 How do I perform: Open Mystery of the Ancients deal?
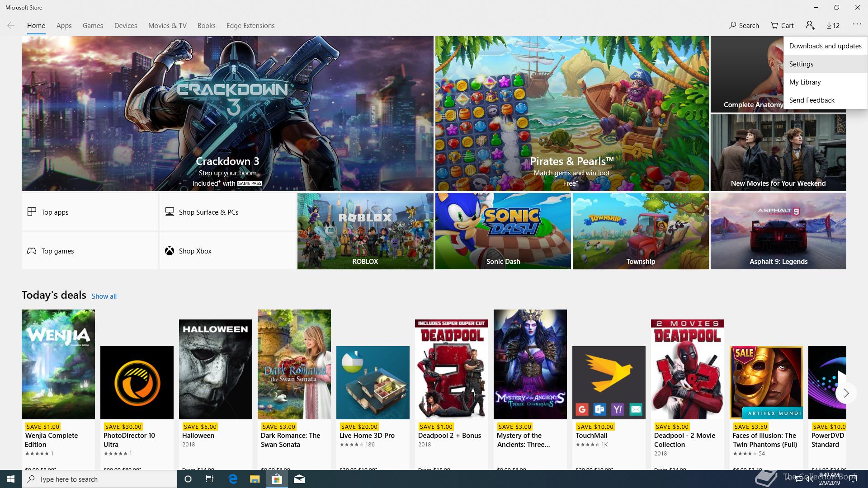[530, 389]
